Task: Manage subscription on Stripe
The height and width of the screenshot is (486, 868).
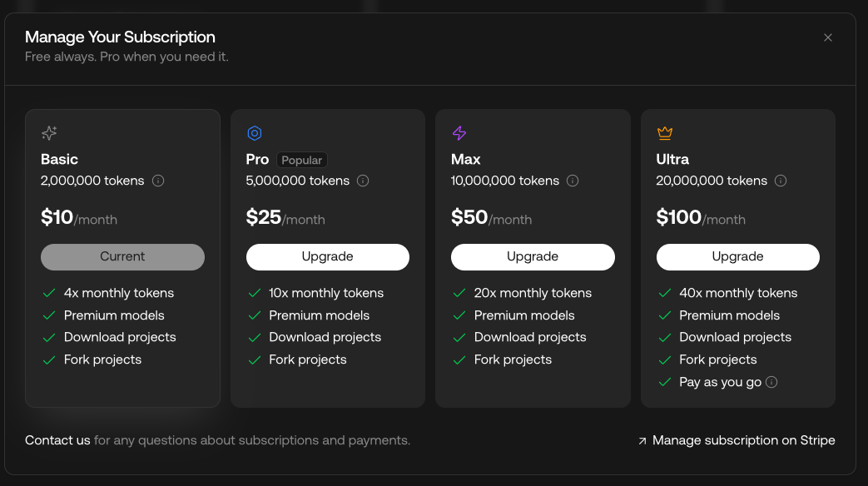Action: [x=743, y=440]
